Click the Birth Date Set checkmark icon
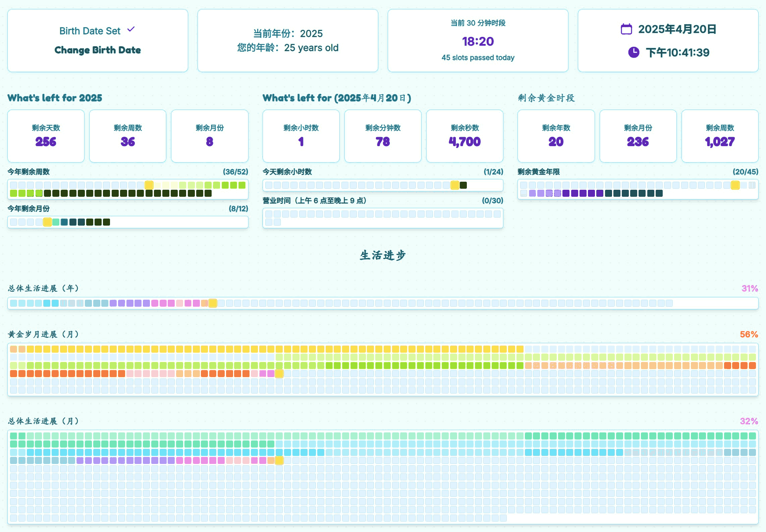The height and width of the screenshot is (532, 766). click(131, 29)
